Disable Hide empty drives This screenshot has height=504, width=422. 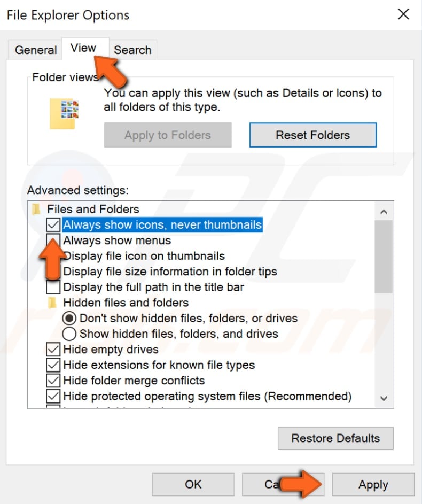[52, 349]
